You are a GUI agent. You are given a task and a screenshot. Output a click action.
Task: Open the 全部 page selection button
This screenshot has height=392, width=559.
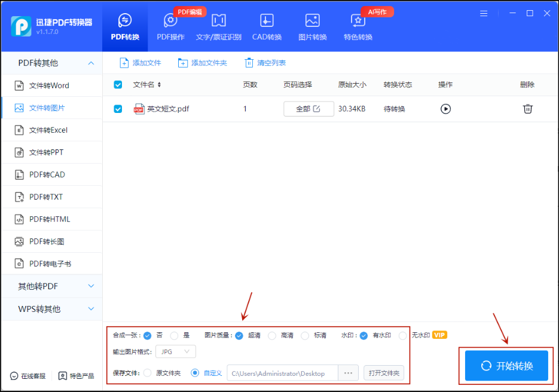tap(308, 109)
